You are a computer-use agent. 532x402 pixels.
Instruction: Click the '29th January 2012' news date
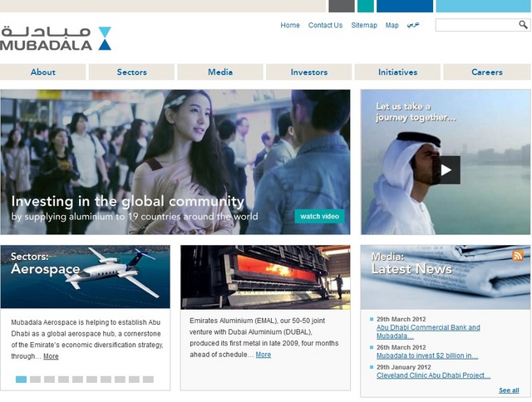[x=404, y=367]
